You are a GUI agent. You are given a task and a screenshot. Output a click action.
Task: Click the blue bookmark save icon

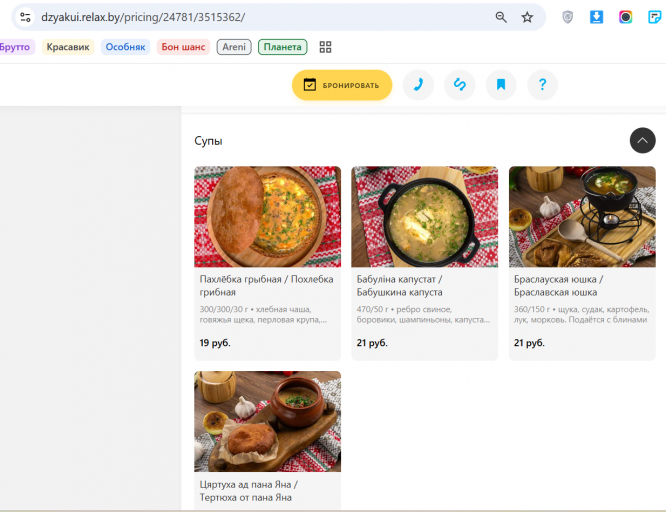(x=501, y=85)
